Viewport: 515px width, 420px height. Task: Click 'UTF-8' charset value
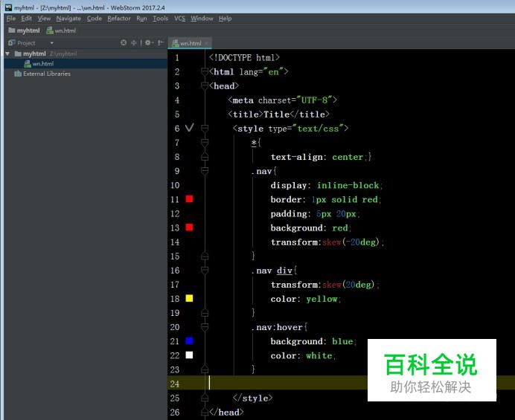314,100
